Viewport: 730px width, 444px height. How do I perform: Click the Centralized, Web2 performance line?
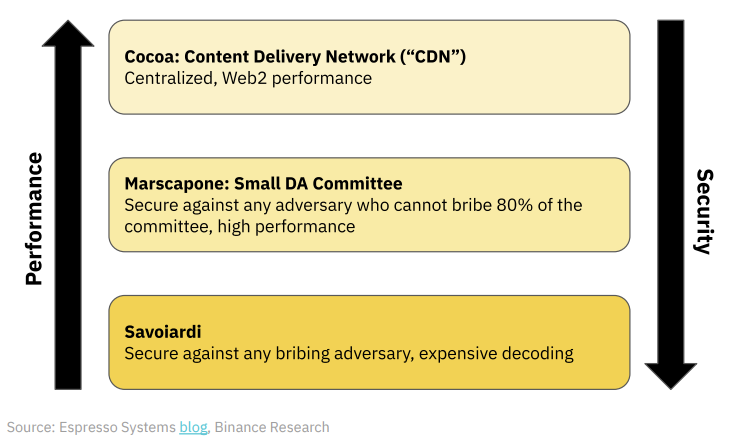[248, 78]
